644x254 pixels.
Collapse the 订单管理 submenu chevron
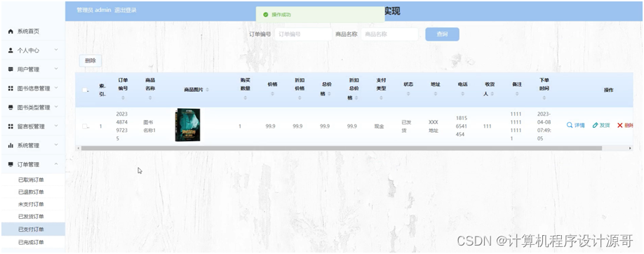tap(56, 164)
